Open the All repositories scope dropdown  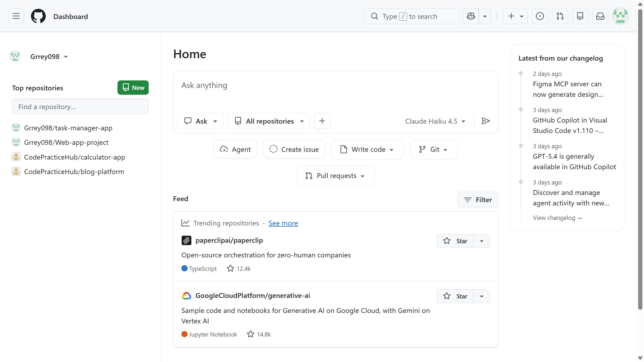tap(269, 121)
